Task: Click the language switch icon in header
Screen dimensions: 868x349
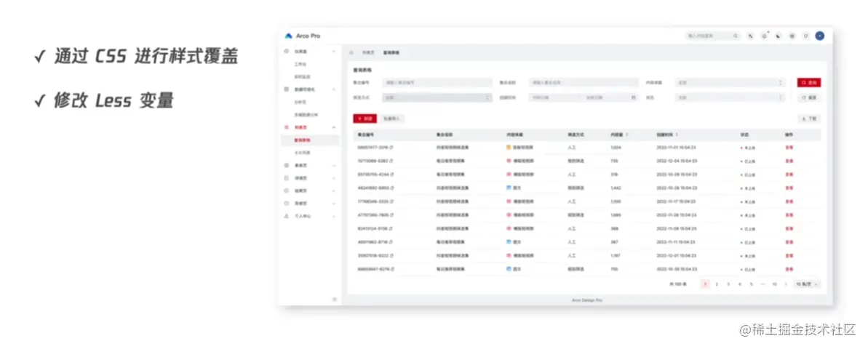Action: [751, 36]
